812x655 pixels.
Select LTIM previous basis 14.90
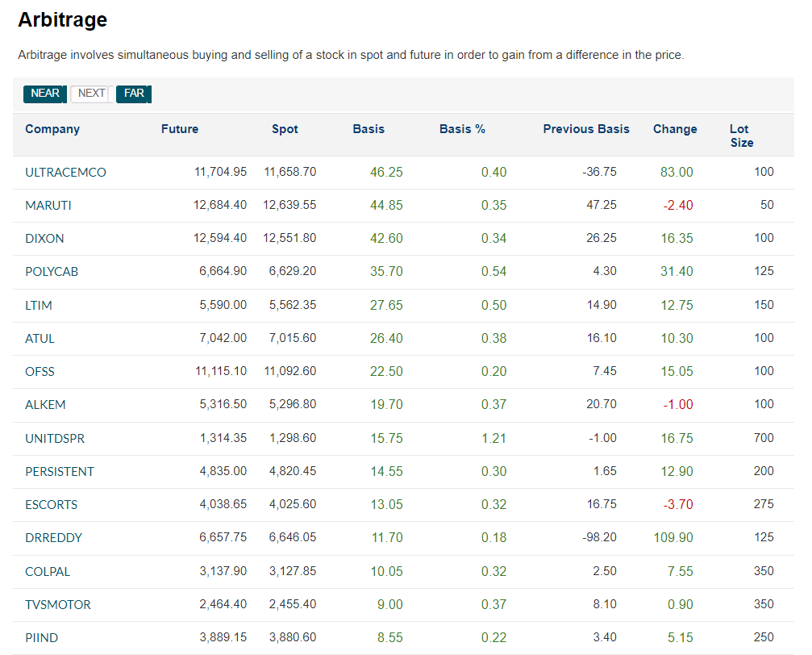602,305
